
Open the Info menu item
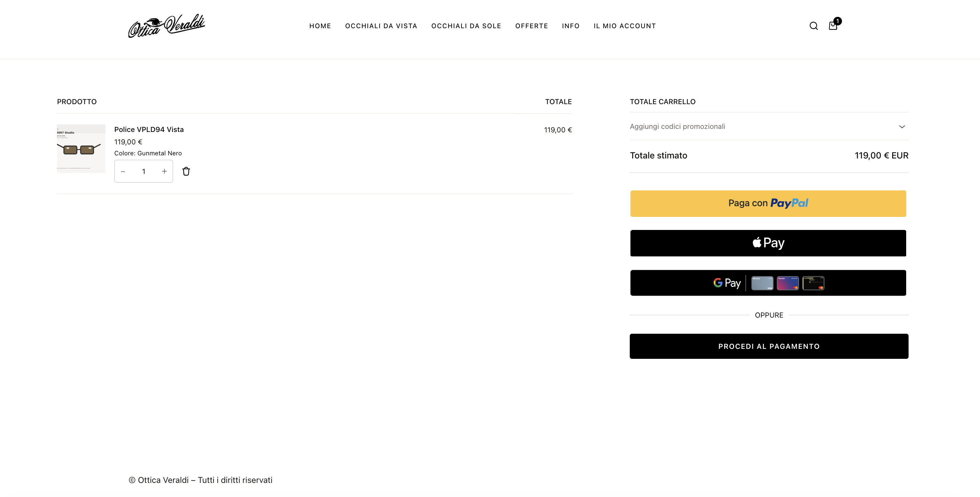(x=571, y=26)
